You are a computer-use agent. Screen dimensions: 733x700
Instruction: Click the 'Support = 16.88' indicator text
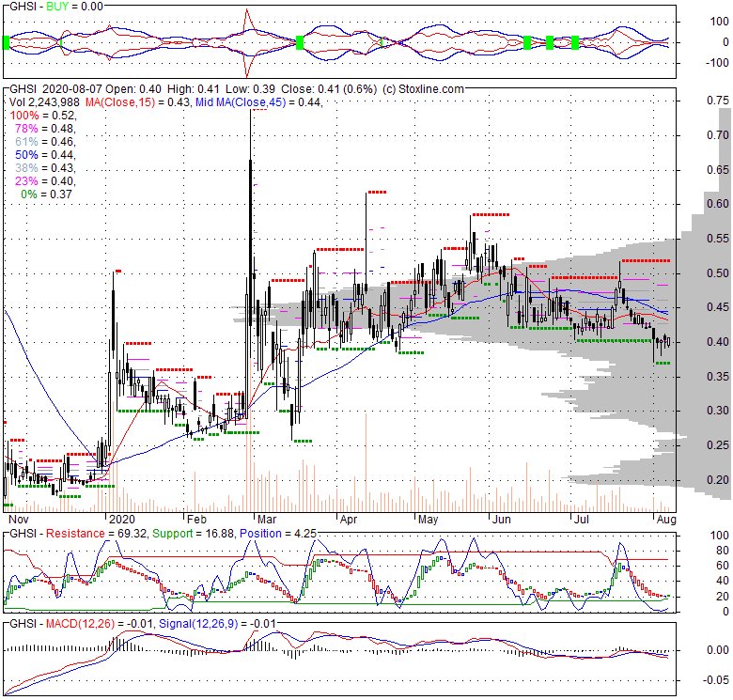(193, 533)
